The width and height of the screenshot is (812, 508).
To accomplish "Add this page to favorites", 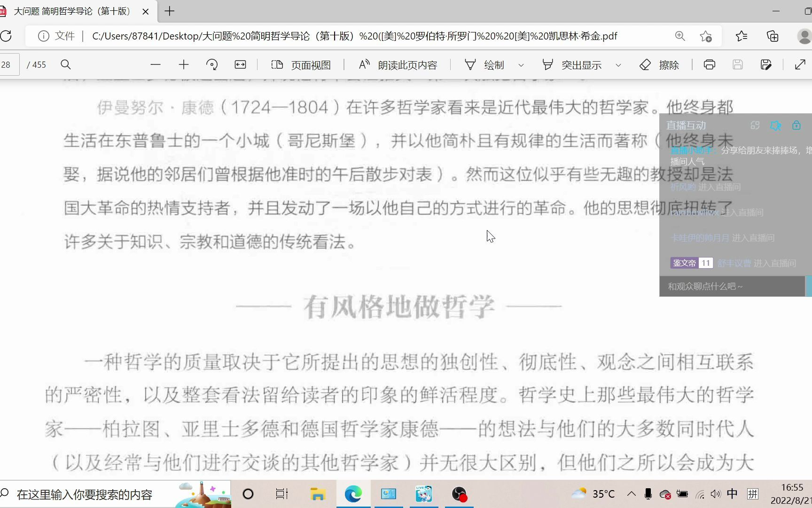I will coord(705,36).
